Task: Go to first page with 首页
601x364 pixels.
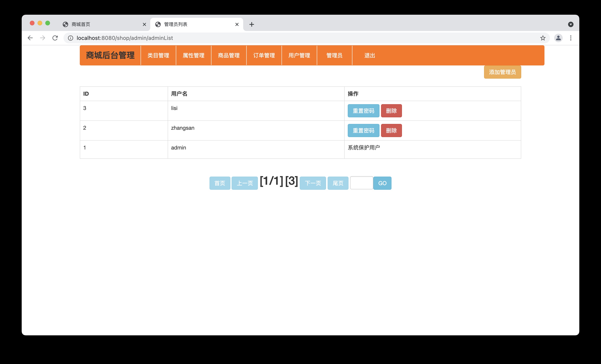Action: (220, 183)
